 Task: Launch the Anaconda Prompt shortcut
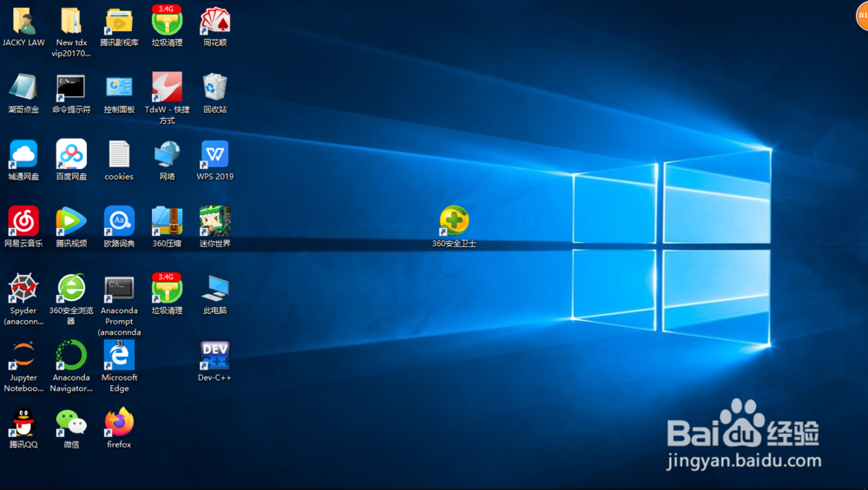(x=119, y=290)
